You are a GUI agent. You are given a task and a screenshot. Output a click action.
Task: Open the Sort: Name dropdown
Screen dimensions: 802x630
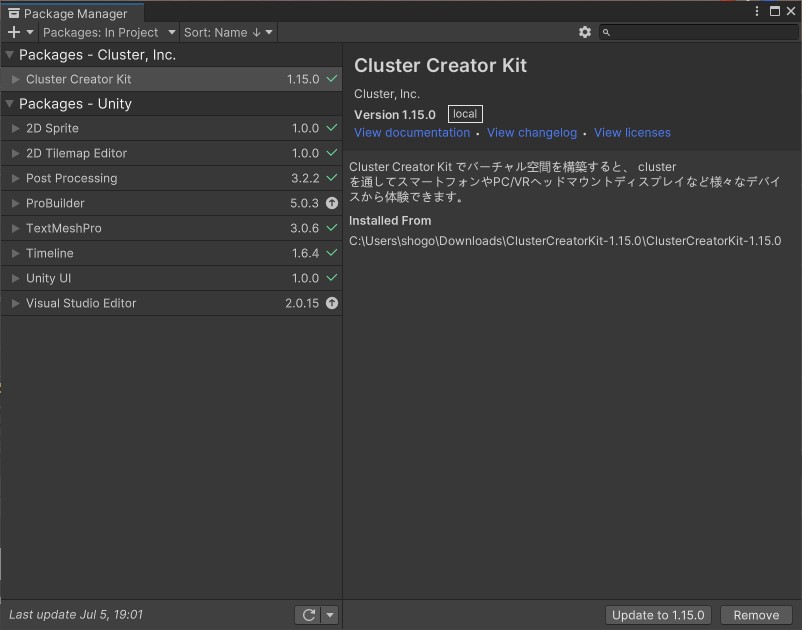pos(228,32)
